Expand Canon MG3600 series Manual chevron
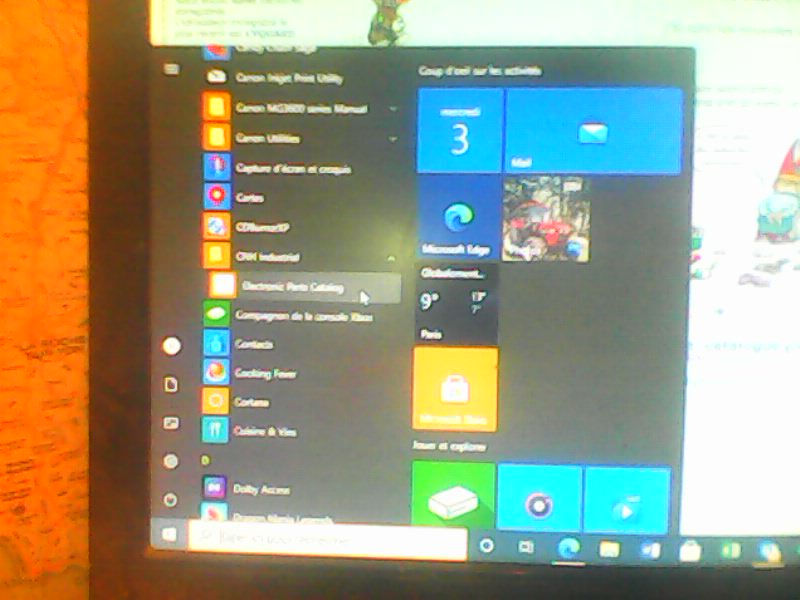This screenshot has height=600, width=800. coord(392,109)
